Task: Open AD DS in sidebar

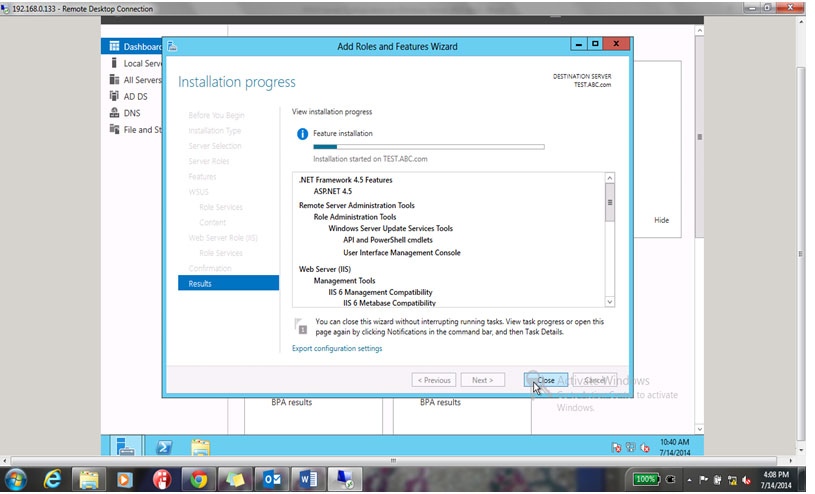Action: (128, 96)
